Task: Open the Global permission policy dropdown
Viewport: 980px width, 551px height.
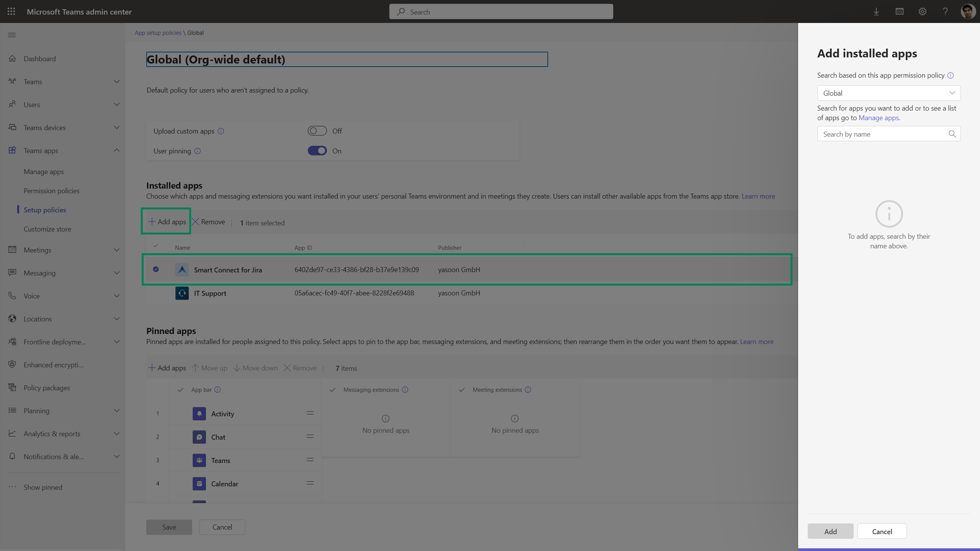Action: (x=889, y=93)
